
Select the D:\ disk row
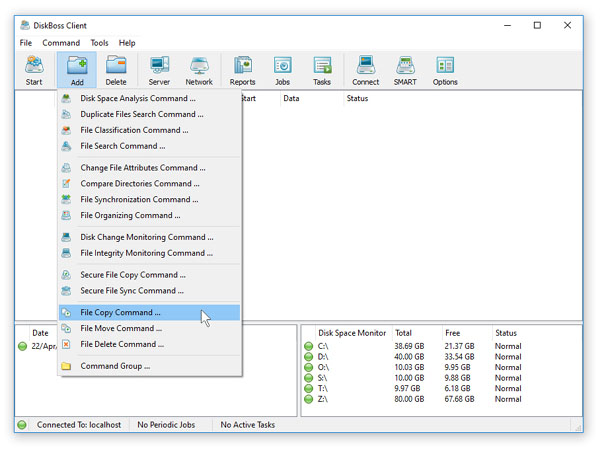click(x=442, y=357)
